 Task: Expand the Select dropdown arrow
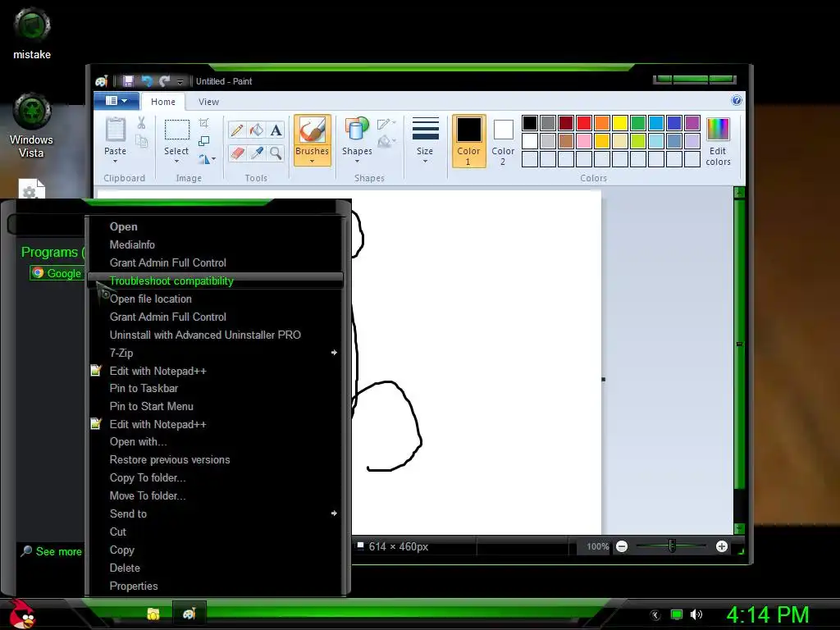coord(176,161)
